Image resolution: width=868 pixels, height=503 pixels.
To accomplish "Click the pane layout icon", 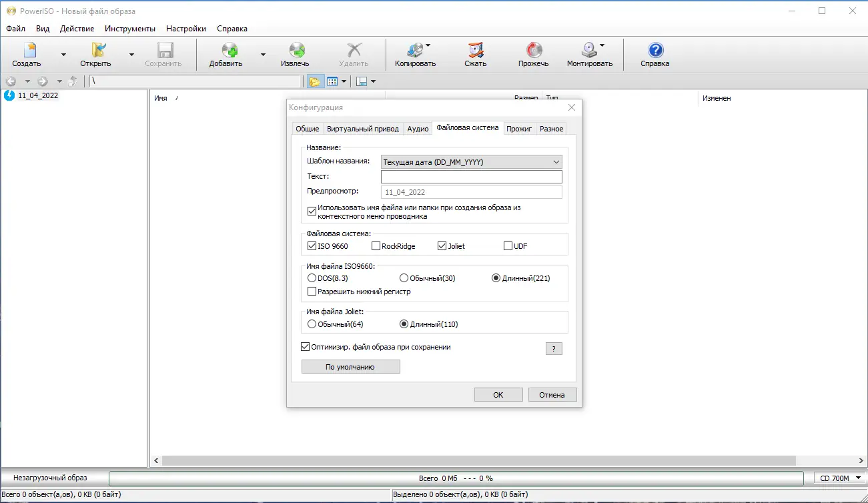I will [x=362, y=81].
